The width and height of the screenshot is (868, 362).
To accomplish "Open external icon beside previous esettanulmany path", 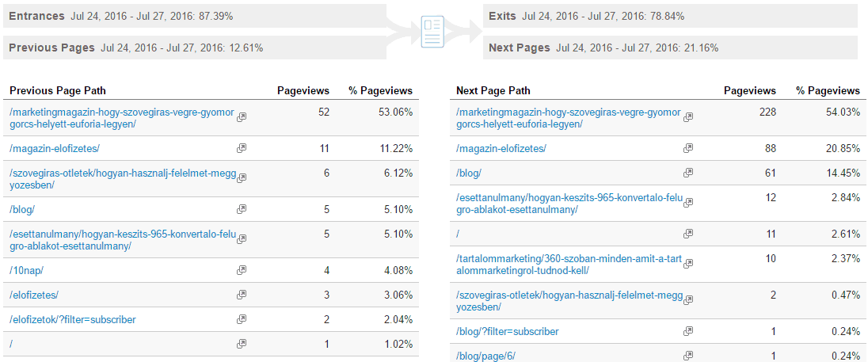I will coord(242,239).
